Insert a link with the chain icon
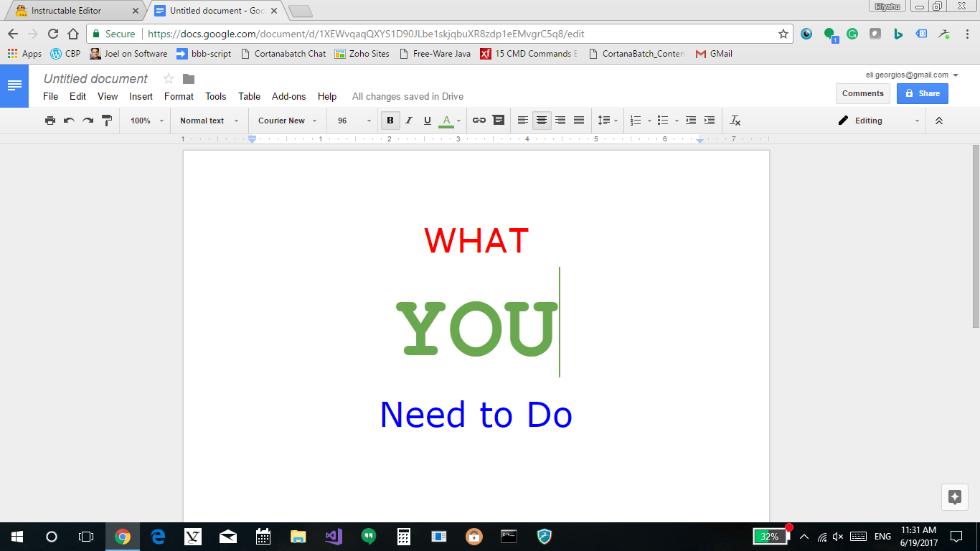The height and width of the screenshot is (551, 980). (479, 121)
